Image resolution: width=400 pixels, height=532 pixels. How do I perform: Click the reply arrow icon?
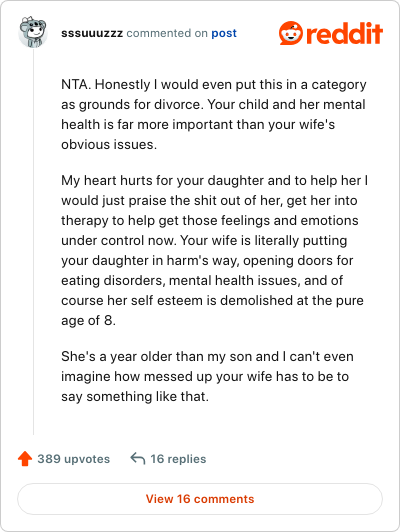click(x=138, y=458)
